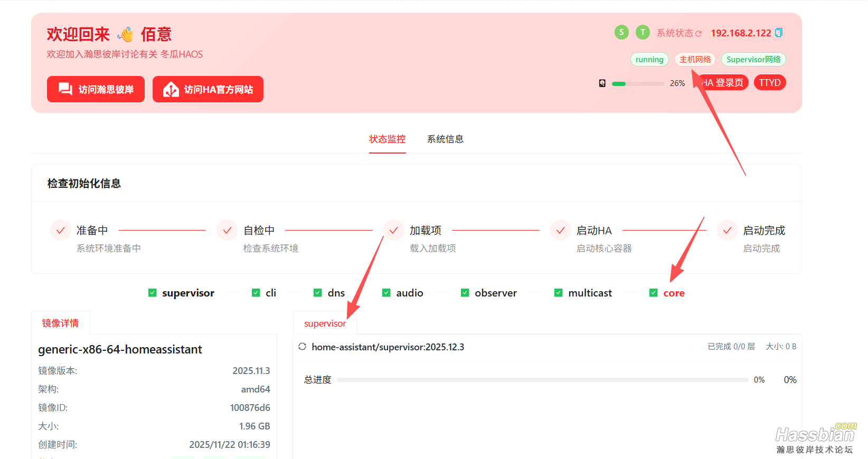Click the 准备中 step checkmark icon
Image resolution: width=868 pixels, height=459 pixels.
[x=61, y=231]
